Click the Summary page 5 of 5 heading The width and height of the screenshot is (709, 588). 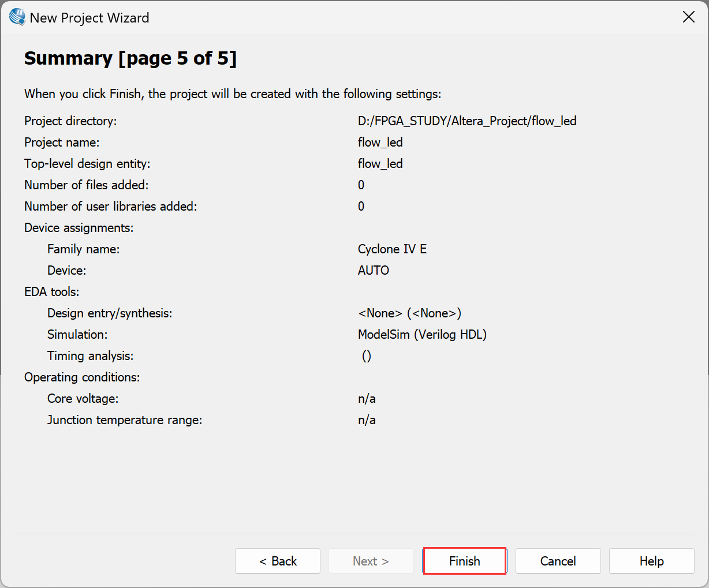pos(130,58)
